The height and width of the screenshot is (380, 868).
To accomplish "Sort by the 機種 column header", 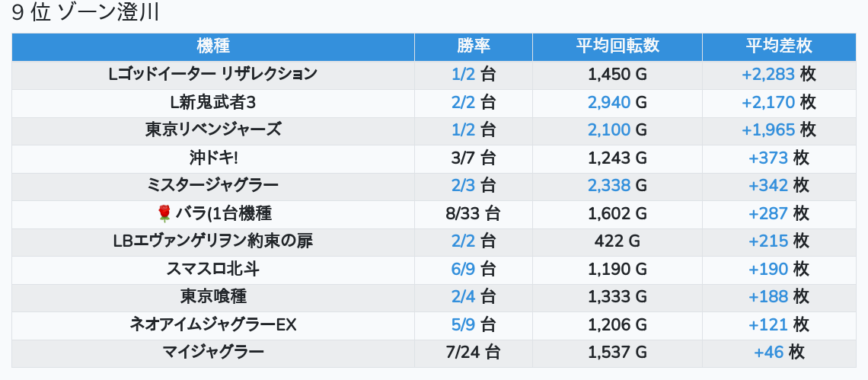I will tap(213, 46).
